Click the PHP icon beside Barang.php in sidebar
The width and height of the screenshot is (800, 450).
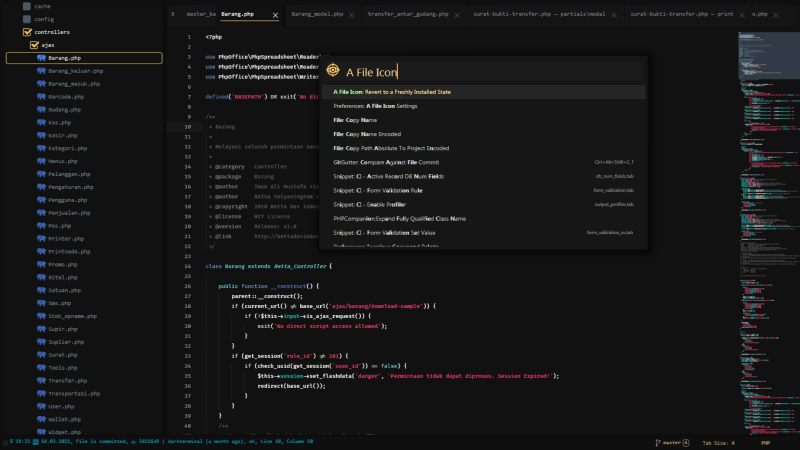tap(41, 58)
